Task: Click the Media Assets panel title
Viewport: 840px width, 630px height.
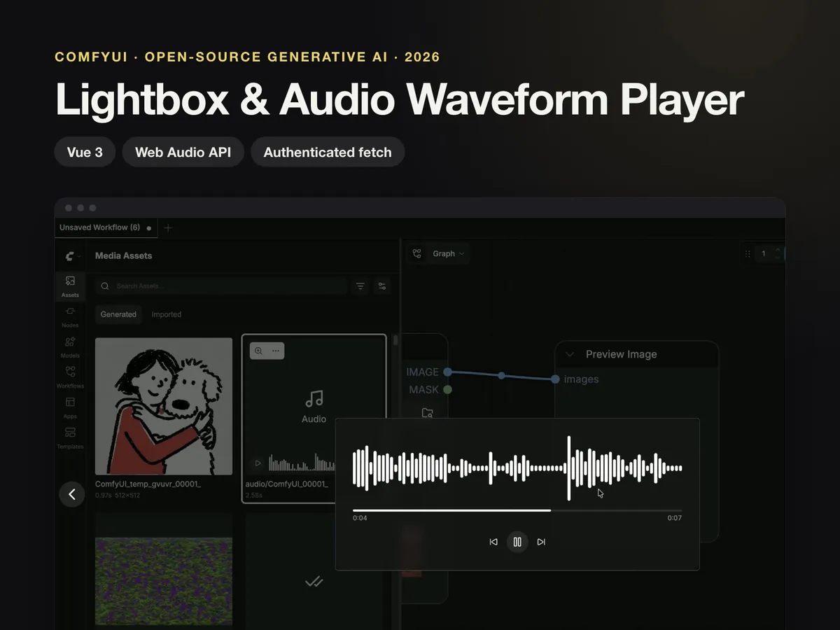Action: tap(123, 255)
